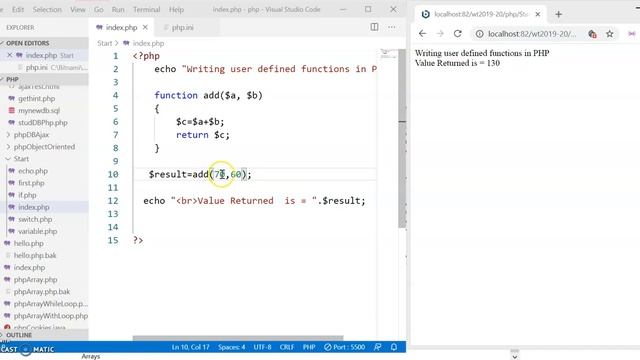This screenshot has width=640, height=360.
Task: Open the Terminal menu
Action: (147, 9)
